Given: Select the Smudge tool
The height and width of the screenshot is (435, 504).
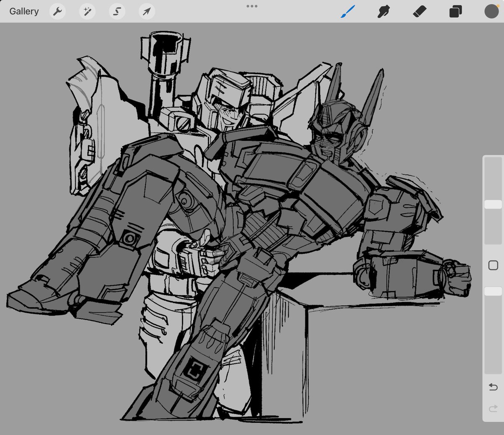Looking at the screenshot, I should tap(383, 11).
